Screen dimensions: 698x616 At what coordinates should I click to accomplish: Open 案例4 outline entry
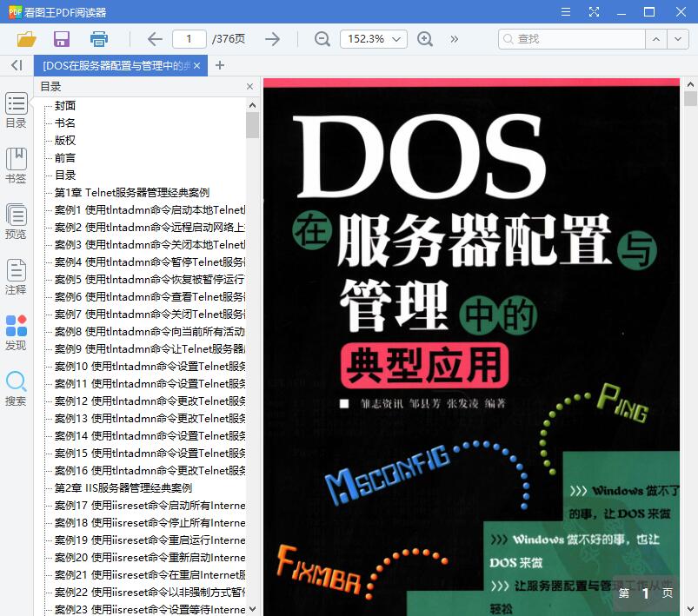pyautogui.click(x=150, y=262)
